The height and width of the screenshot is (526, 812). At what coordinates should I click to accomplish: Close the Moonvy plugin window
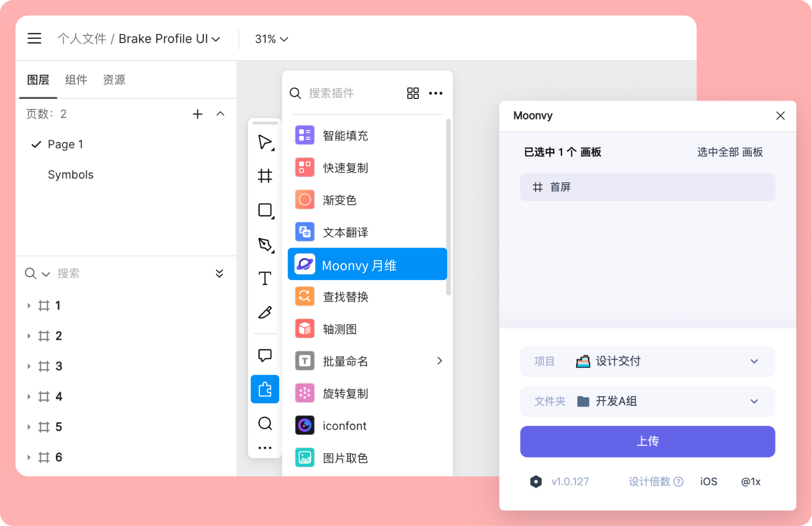coord(780,115)
